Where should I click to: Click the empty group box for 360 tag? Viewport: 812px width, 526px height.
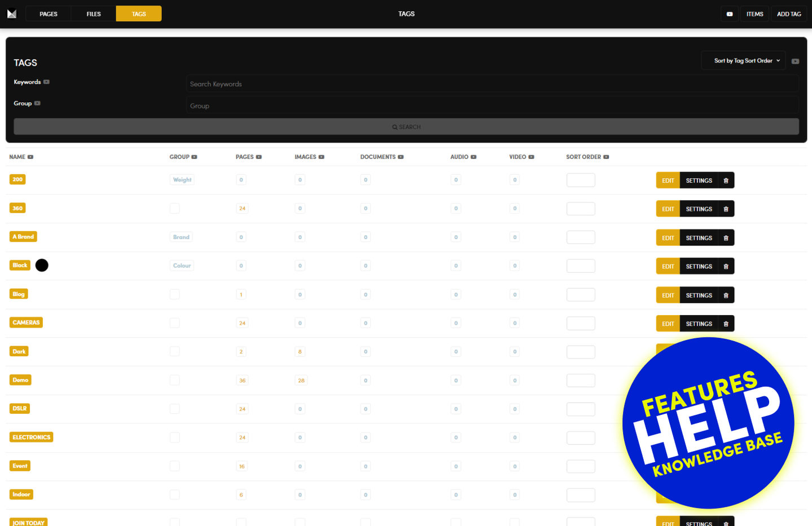tap(175, 209)
